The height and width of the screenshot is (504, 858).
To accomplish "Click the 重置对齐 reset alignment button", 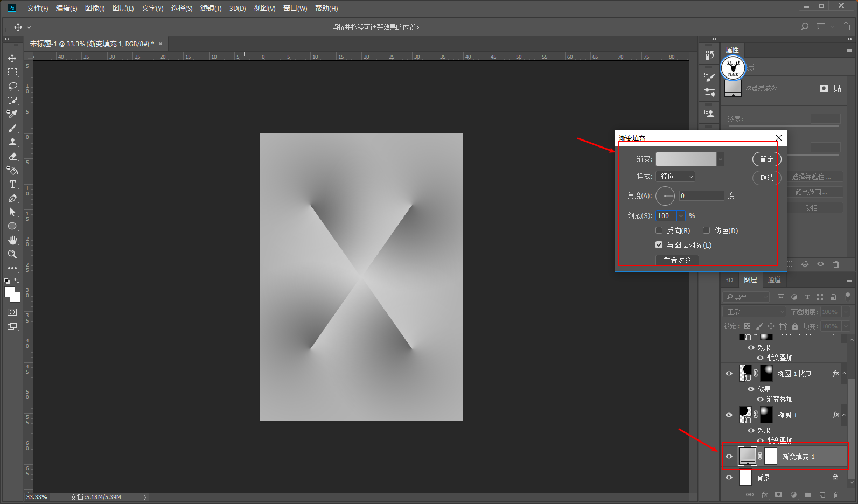I will 677,260.
